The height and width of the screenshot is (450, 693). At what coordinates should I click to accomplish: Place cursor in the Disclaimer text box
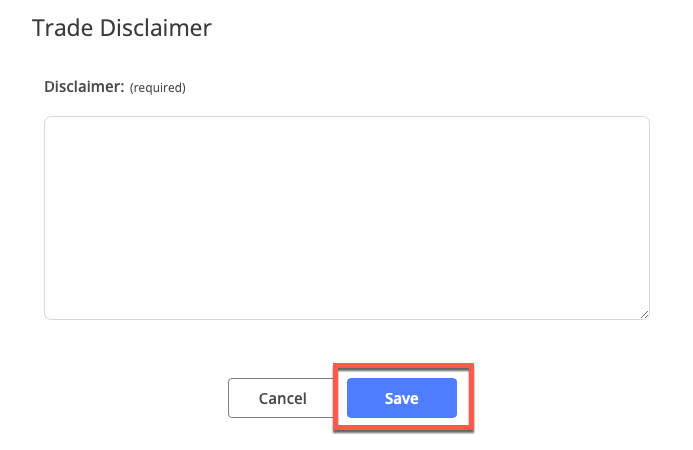(x=346, y=218)
